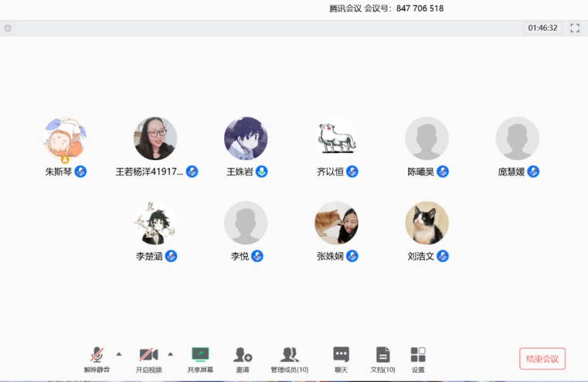Select 王若杨洋's photo avatar
Image resolution: width=588 pixels, height=382 pixels.
155,139
